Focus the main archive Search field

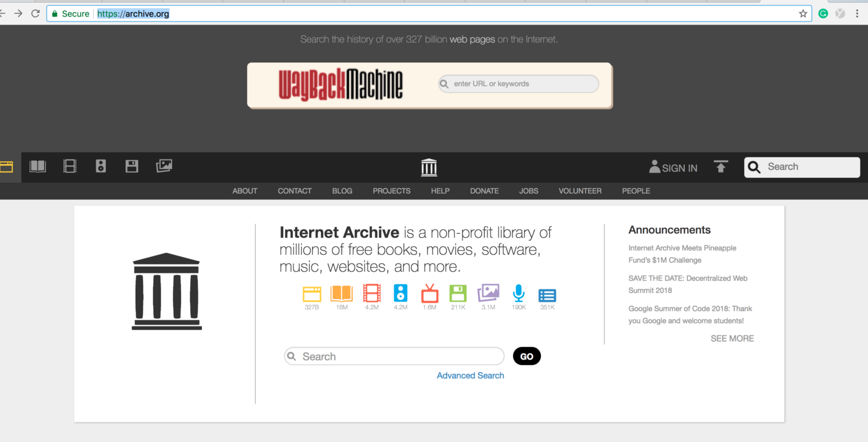[x=394, y=356]
